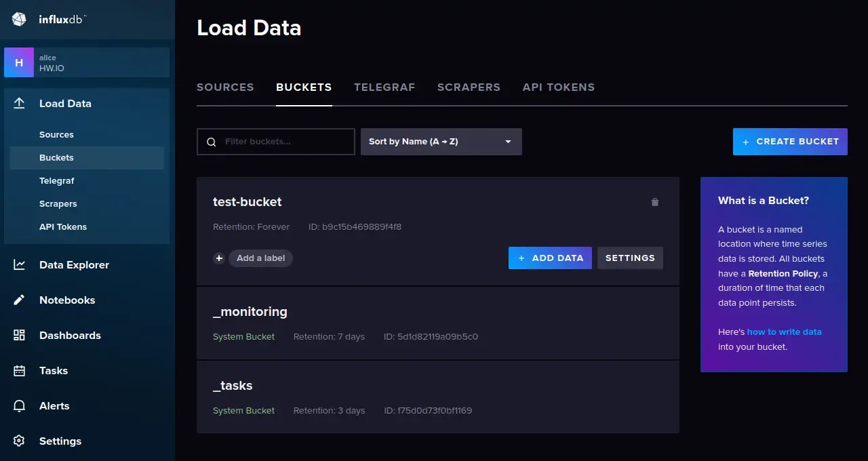Image resolution: width=868 pixels, height=461 pixels.
Task: Click the CREATE BUCKET button
Action: click(x=789, y=141)
